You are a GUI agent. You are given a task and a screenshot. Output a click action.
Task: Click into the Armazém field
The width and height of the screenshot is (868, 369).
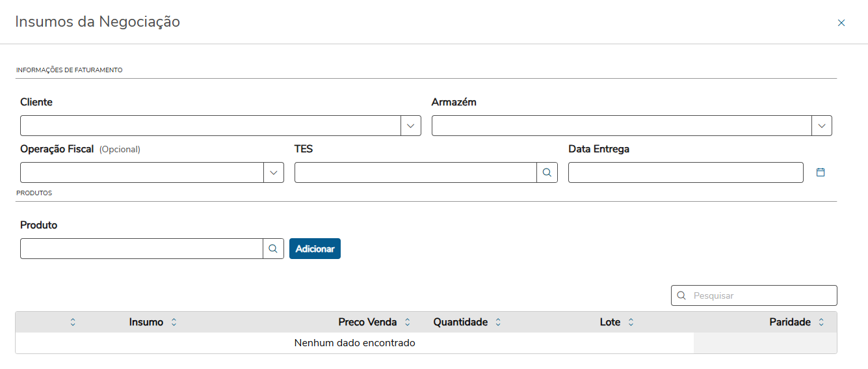click(621, 126)
